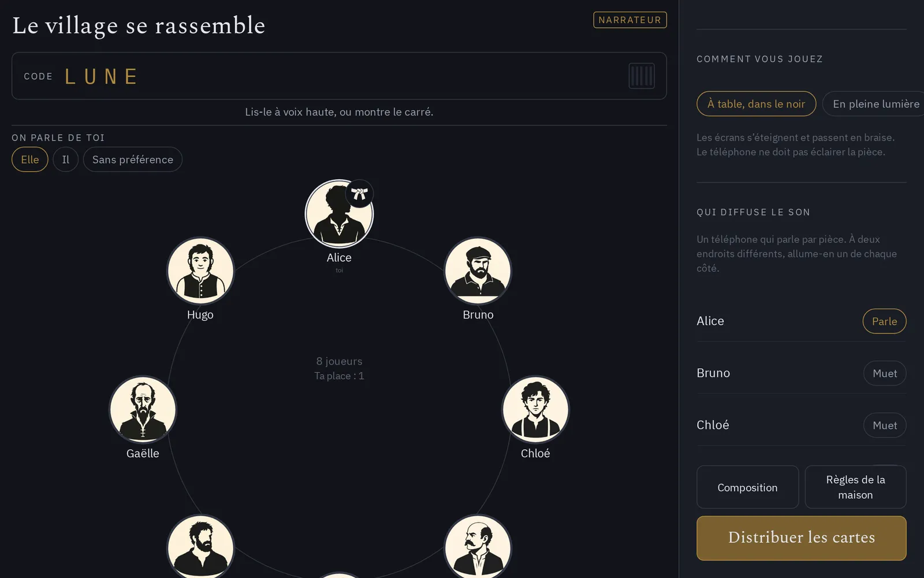The height and width of the screenshot is (578, 924).
Task: Toggle Chloé's Muet sound setting
Action: click(885, 425)
